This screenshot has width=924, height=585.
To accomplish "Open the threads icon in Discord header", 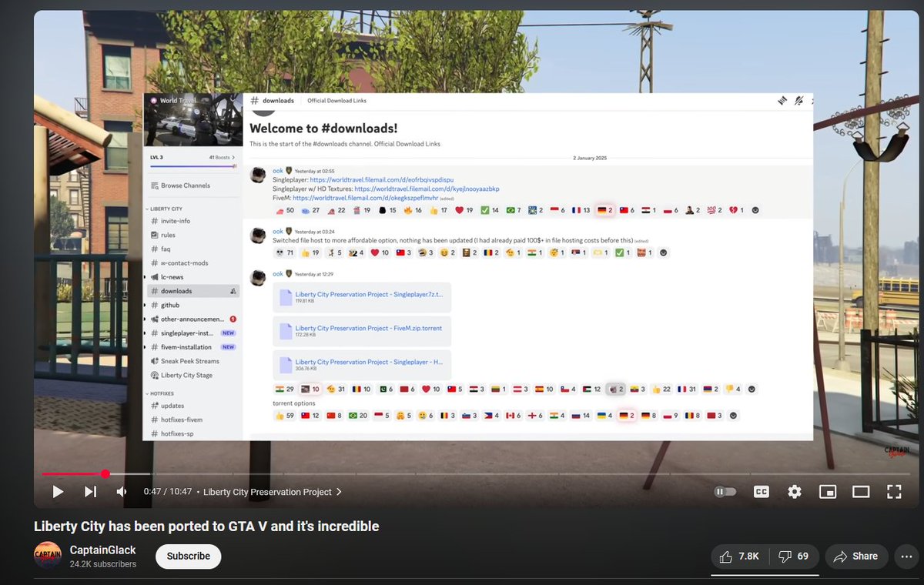I will (x=782, y=100).
